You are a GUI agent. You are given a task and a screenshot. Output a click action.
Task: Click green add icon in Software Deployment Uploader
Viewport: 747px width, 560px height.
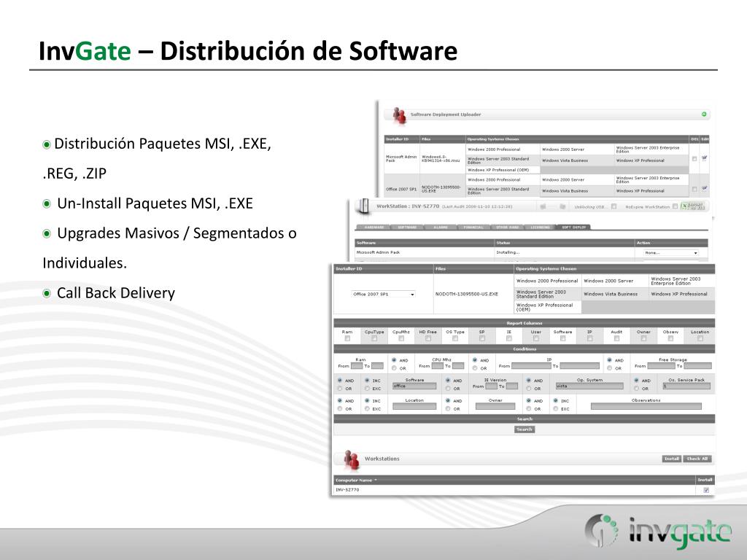(704, 114)
